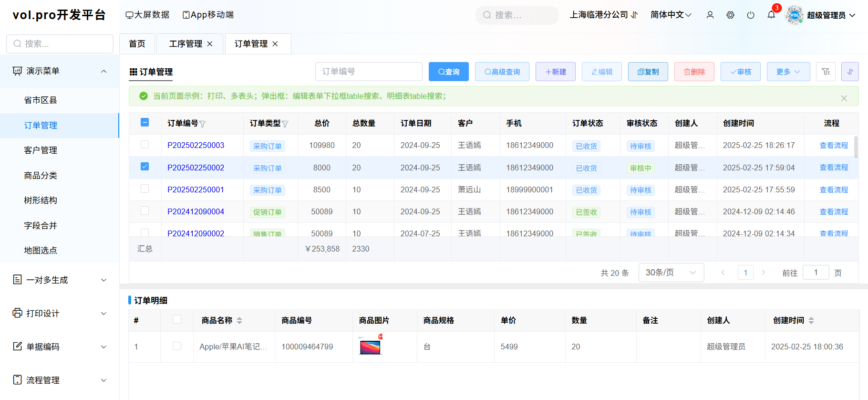Screen dimensions: 868x400
Task: Switch to the 首页 tab
Action: point(137,44)
